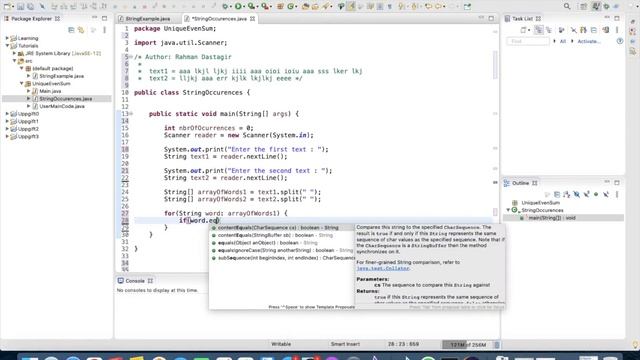Collapse All in Package Explorer toolbar

[x=71, y=30]
